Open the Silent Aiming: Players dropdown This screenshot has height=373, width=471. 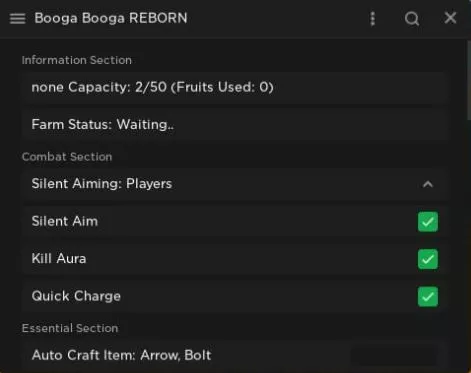[235, 184]
